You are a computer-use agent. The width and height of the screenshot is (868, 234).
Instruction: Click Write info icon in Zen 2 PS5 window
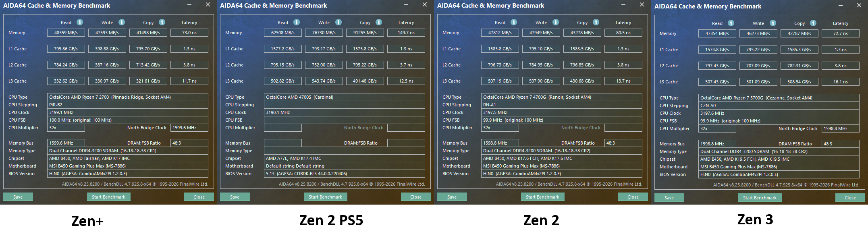(x=338, y=22)
